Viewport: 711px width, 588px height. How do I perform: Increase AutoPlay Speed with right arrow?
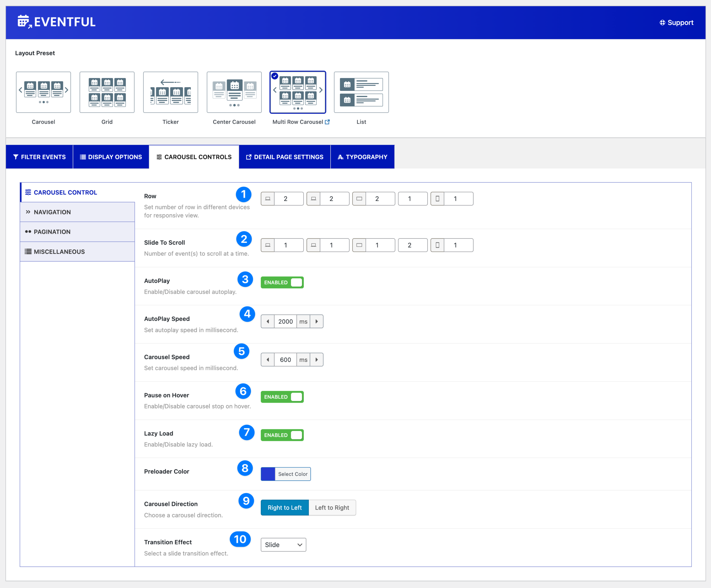click(x=317, y=322)
